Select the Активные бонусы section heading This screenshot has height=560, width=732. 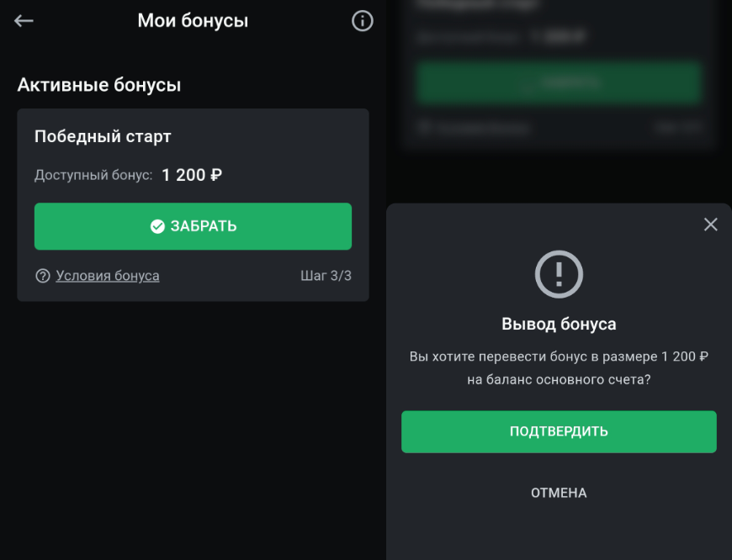click(x=99, y=85)
